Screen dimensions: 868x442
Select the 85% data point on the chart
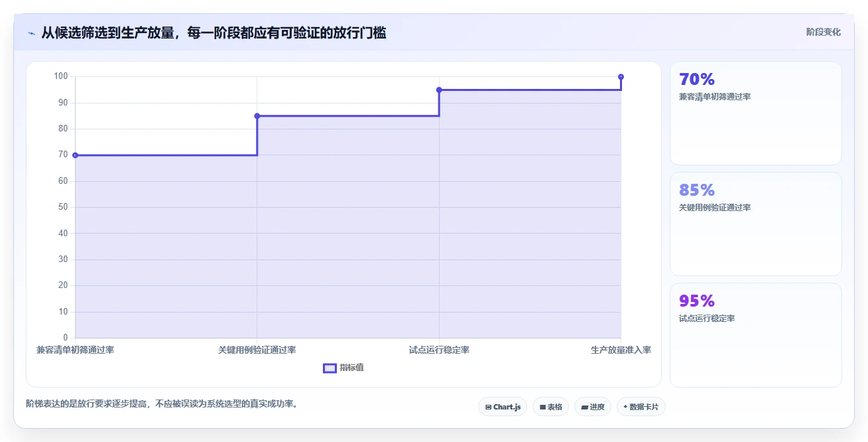[257, 116]
